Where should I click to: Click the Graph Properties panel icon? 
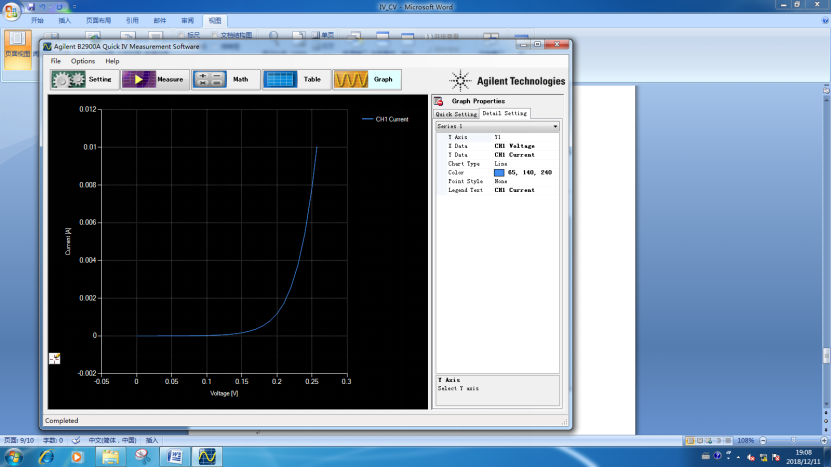point(439,101)
